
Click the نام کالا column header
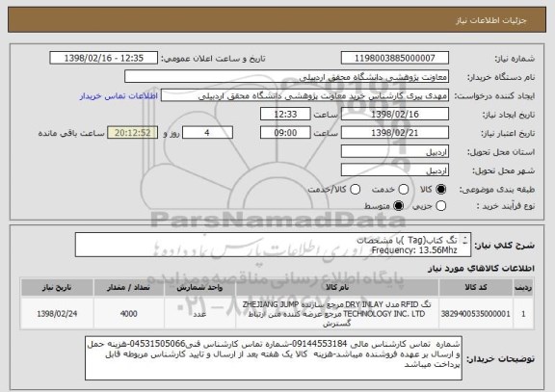(337, 287)
